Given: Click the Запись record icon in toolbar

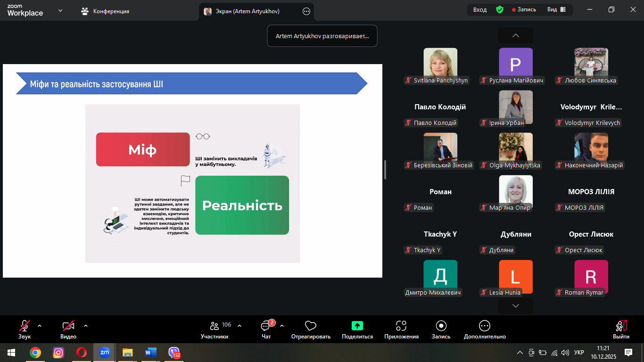Looking at the screenshot, I should (441, 326).
